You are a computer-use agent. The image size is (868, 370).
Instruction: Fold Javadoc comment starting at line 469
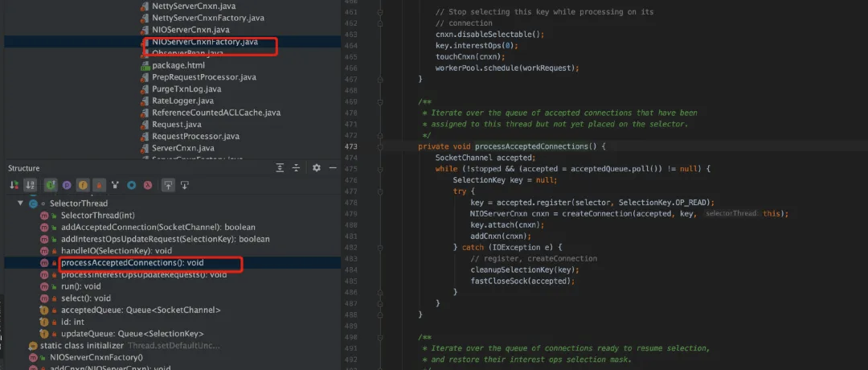click(380, 101)
